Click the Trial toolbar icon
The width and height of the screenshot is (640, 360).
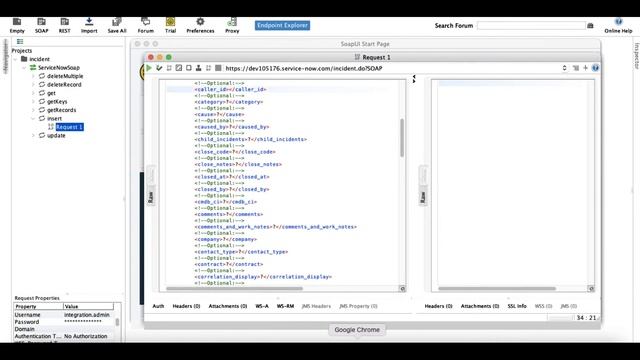(x=170, y=22)
